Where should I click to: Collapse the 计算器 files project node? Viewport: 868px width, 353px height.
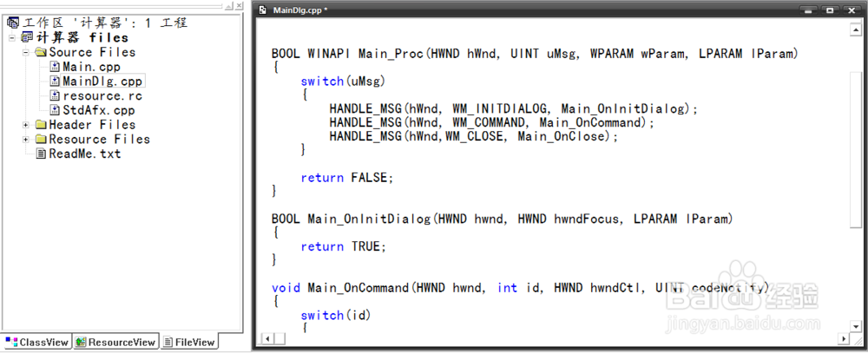click(x=11, y=38)
